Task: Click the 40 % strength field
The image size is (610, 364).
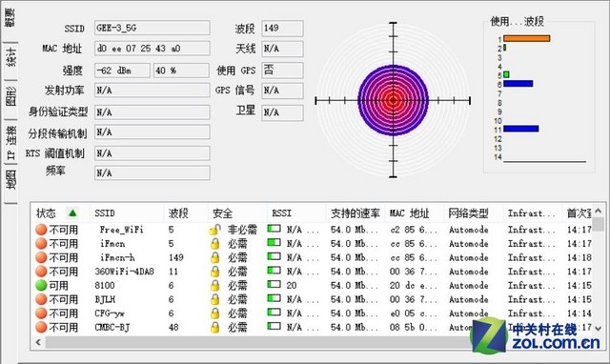Action: [181, 71]
